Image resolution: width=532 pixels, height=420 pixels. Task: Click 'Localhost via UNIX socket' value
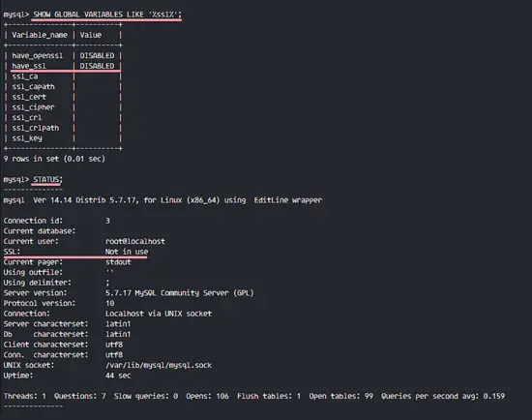click(159, 314)
